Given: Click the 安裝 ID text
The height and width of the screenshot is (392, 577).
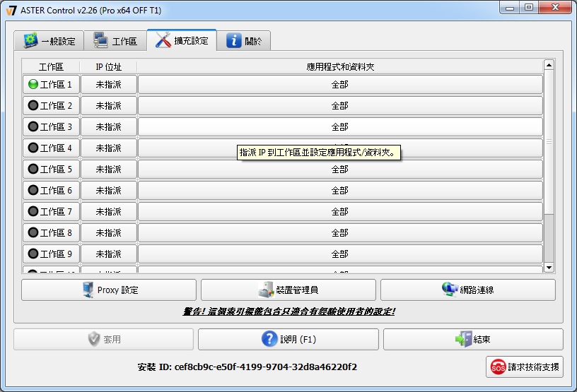Looking at the screenshot, I should pos(247,367).
